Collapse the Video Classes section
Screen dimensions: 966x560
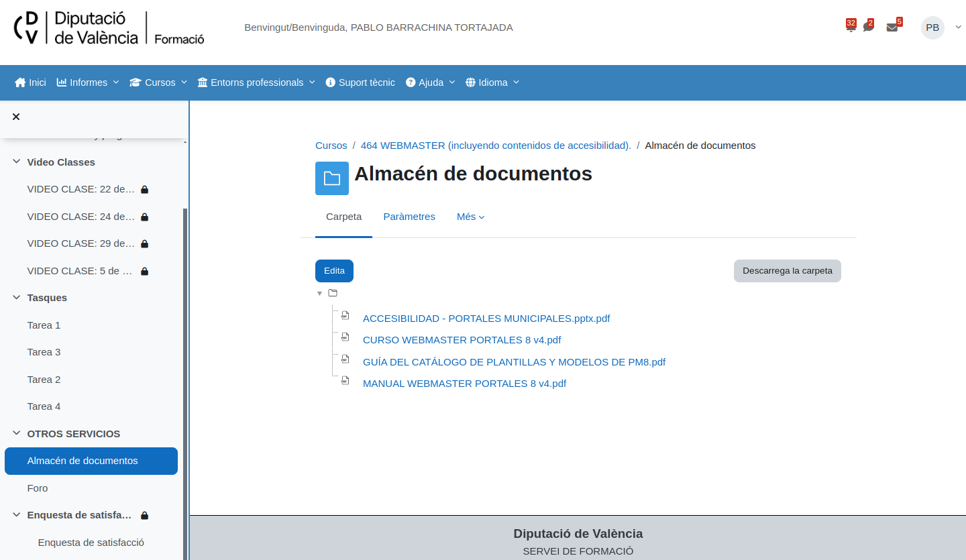click(x=16, y=162)
